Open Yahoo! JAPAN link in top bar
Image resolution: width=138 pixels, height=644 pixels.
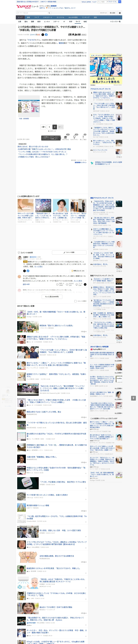tap(86, 2)
